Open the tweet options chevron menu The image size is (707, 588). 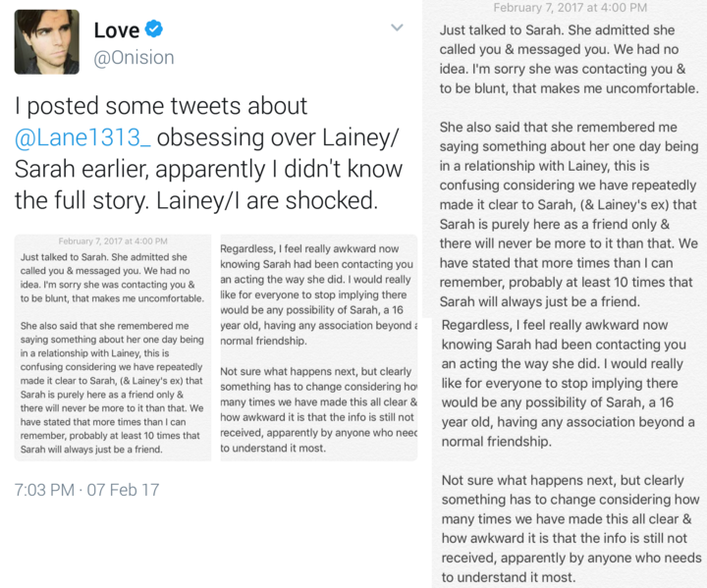[x=397, y=27]
